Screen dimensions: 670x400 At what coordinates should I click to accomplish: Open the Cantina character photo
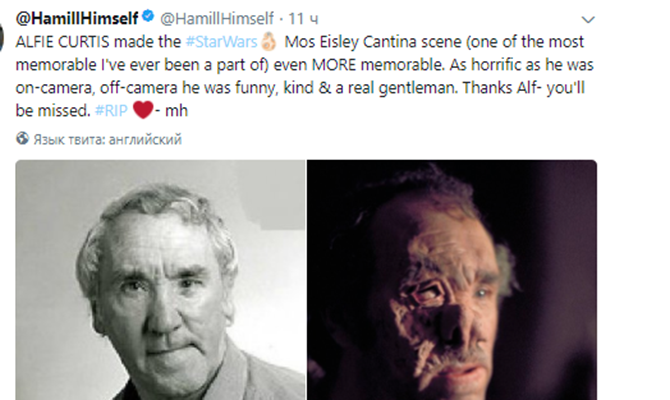coord(451,280)
